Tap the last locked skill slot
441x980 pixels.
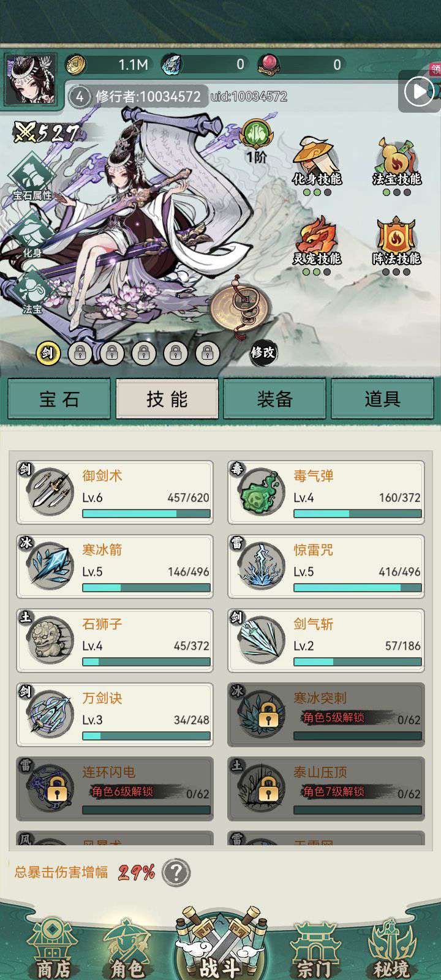(x=208, y=353)
